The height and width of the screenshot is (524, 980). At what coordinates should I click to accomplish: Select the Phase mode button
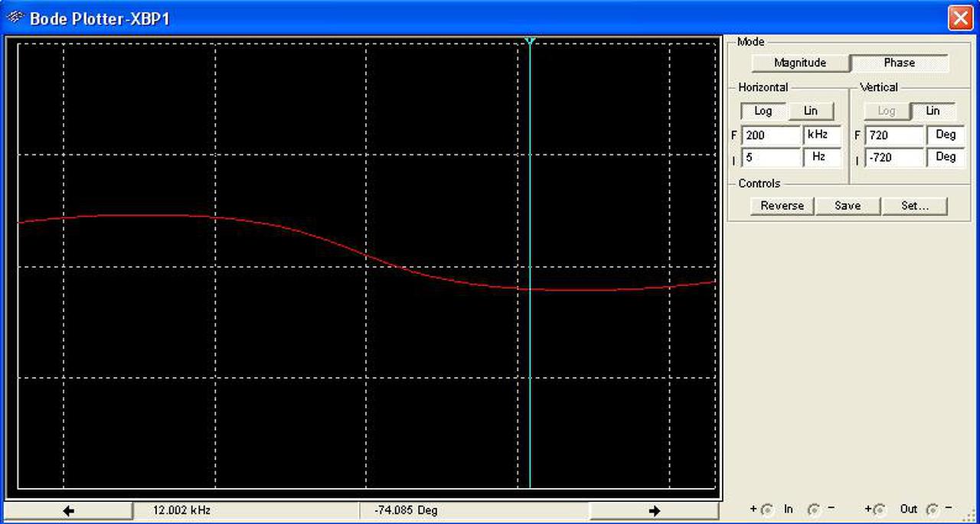[x=900, y=63]
